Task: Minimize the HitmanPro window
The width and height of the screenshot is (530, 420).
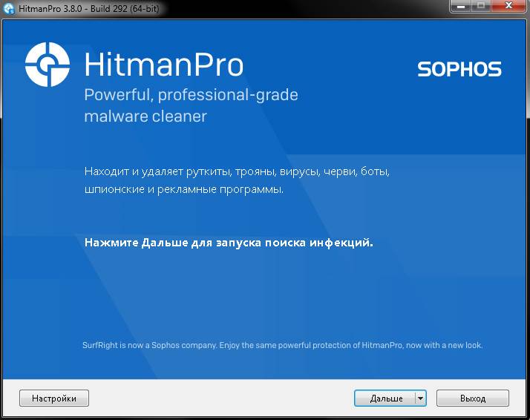Action: pyautogui.click(x=460, y=6)
